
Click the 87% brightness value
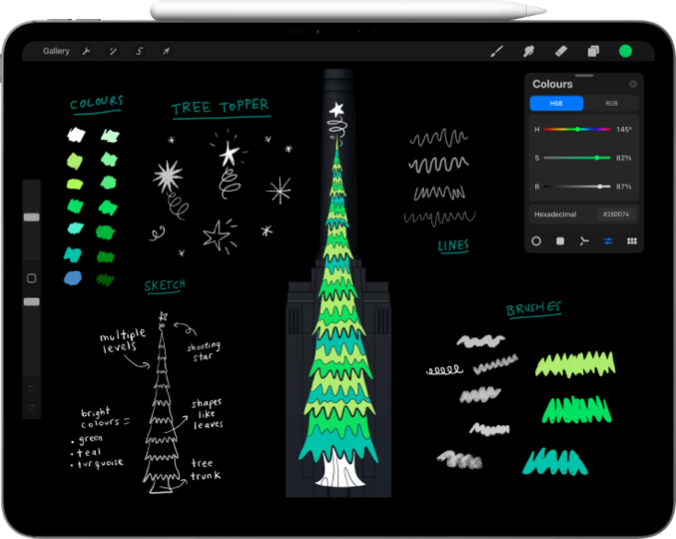(623, 187)
